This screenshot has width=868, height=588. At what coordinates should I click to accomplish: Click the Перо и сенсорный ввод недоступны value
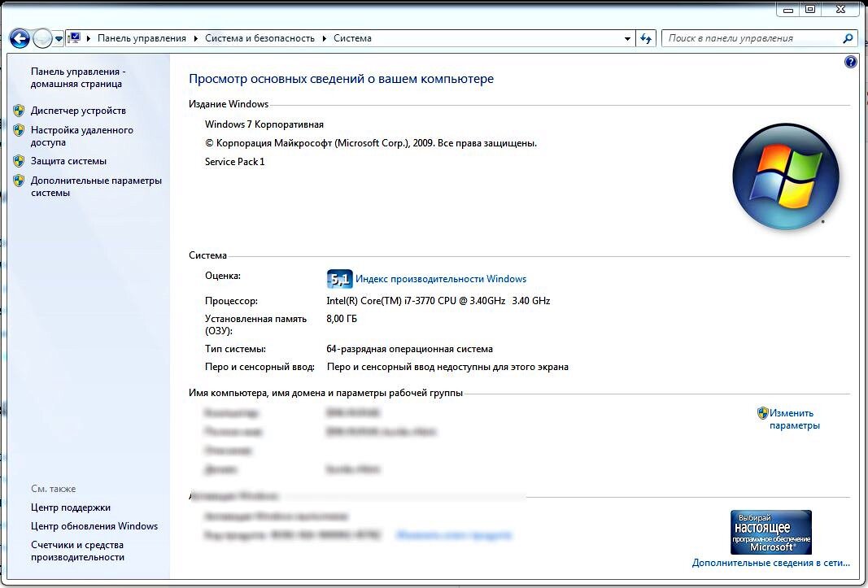click(x=447, y=367)
